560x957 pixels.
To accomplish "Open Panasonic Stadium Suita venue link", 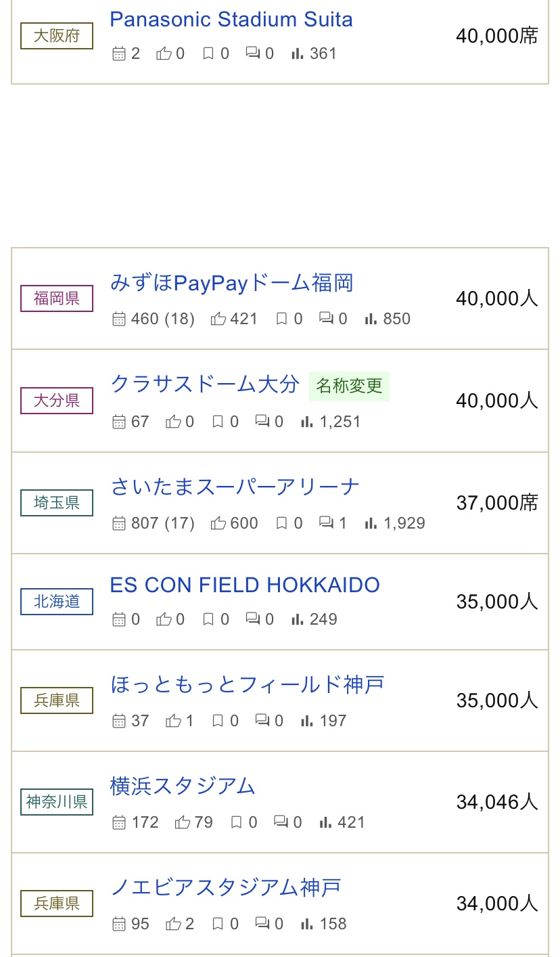I will tap(231, 19).
